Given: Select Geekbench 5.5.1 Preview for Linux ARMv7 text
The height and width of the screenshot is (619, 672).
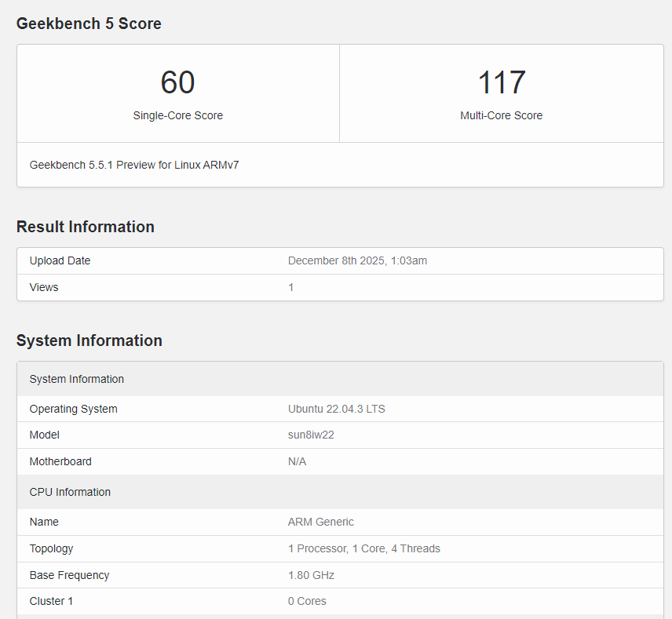Looking at the screenshot, I should click(134, 165).
